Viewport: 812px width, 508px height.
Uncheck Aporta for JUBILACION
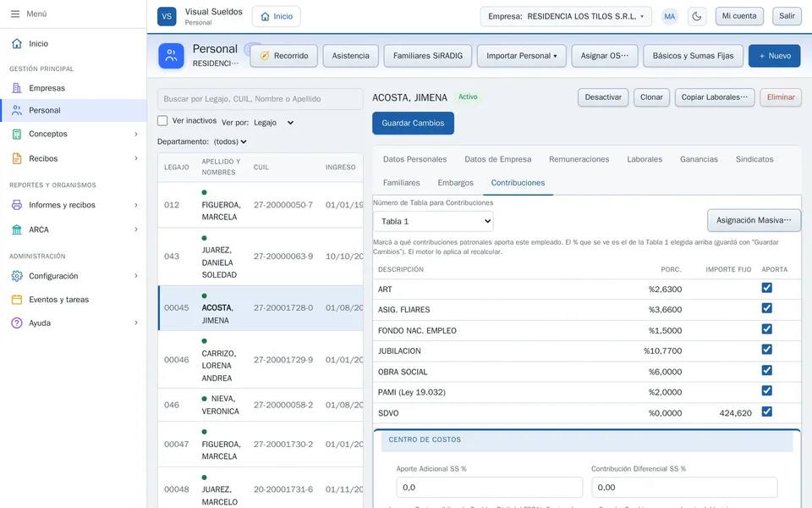[767, 350]
